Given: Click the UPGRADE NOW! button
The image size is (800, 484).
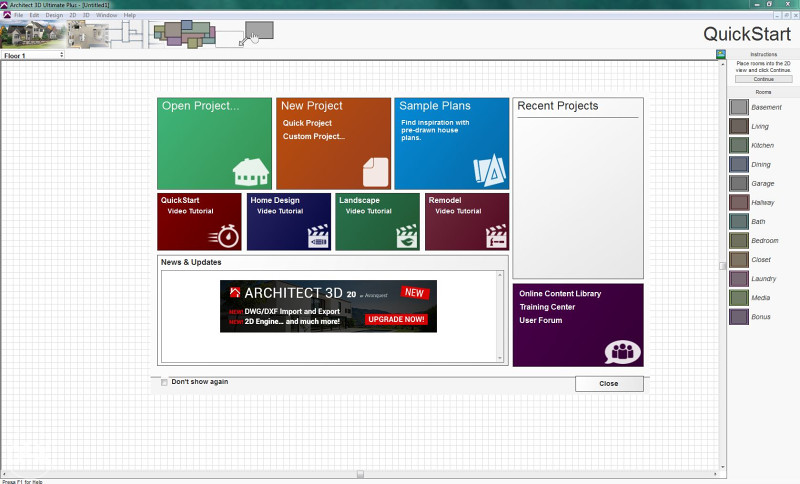Looking at the screenshot, I should coord(396,319).
